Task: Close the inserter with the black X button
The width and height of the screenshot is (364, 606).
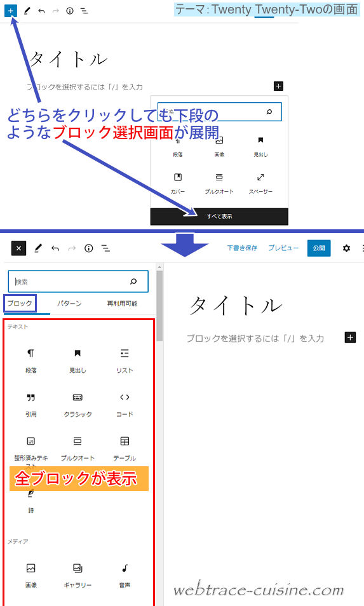Action: coord(18,248)
